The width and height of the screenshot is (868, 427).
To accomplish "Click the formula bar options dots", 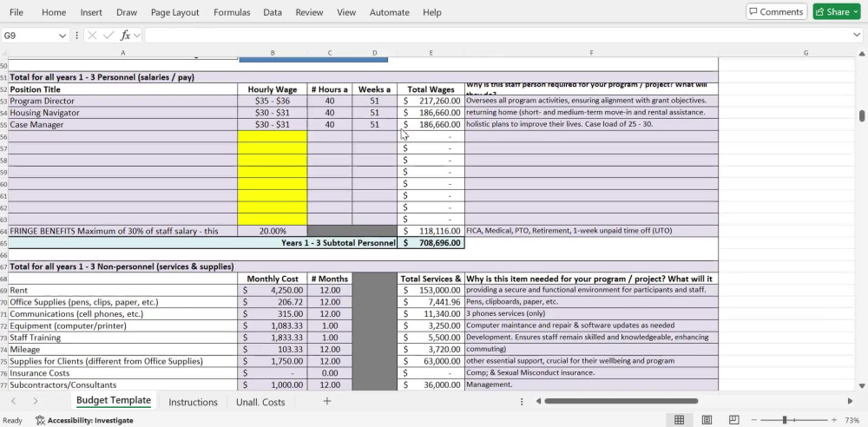I will pyautogui.click(x=76, y=36).
